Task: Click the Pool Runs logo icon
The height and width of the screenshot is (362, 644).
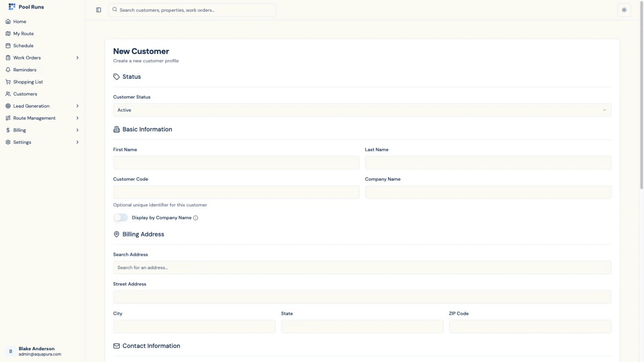Action: [12, 7]
